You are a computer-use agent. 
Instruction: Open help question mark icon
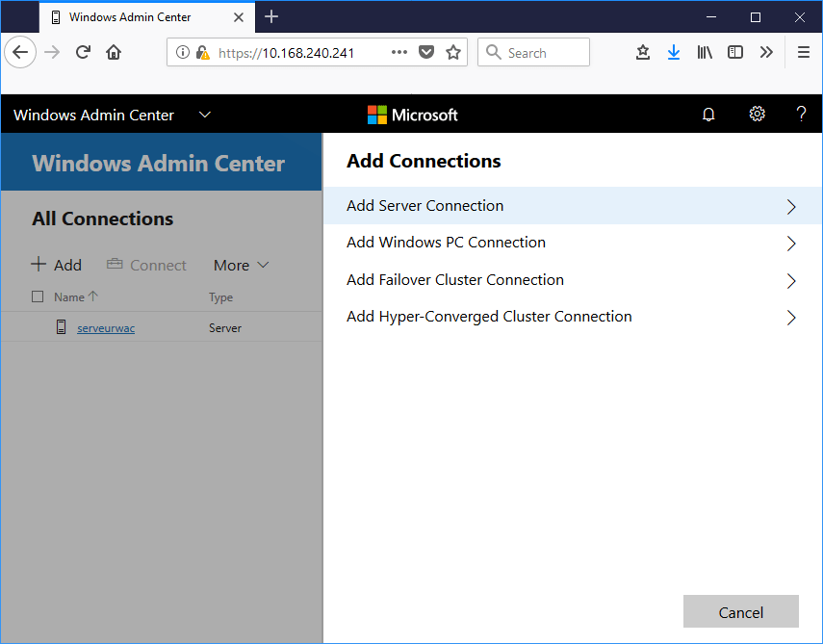coord(801,114)
